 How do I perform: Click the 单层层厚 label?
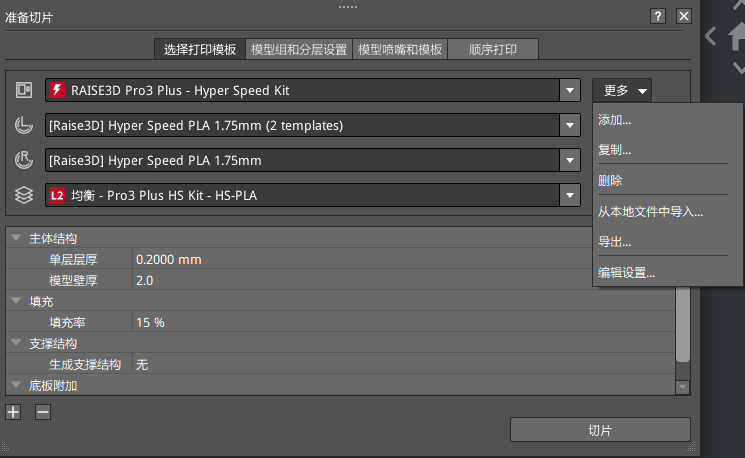pos(73,259)
